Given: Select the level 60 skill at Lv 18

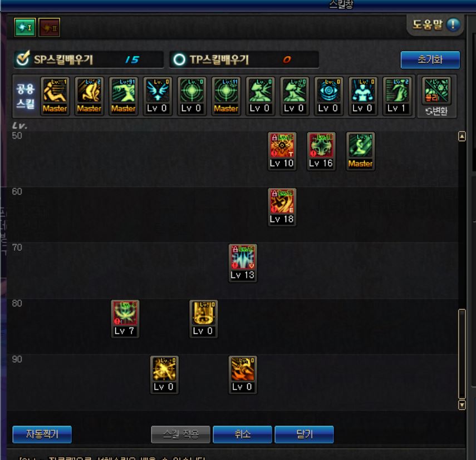Looking at the screenshot, I should (x=282, y=207).
